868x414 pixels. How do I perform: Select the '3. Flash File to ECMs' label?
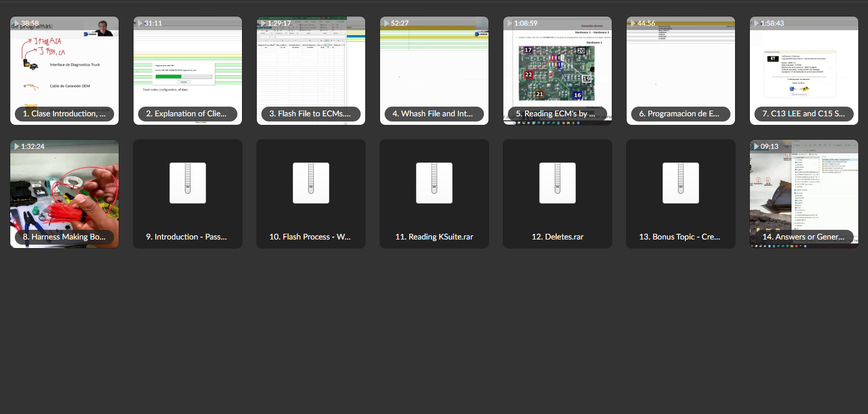pos(311,113)
